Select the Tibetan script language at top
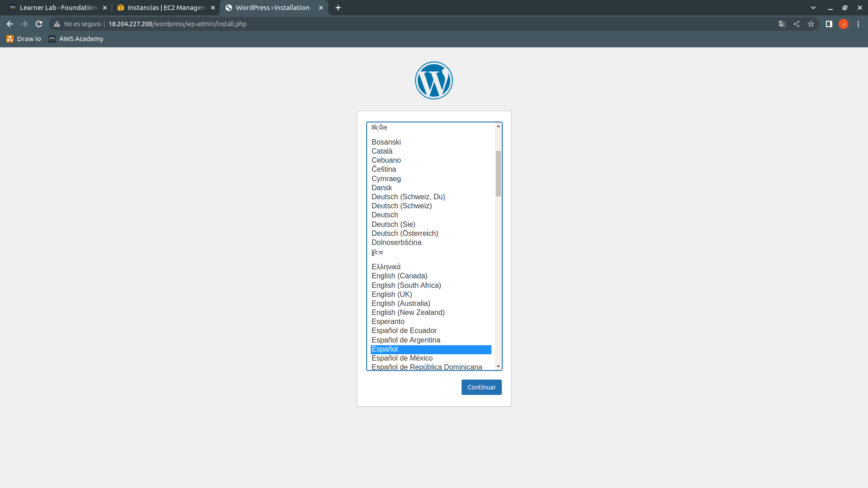868x488 pixels. (x=431, y=130)
